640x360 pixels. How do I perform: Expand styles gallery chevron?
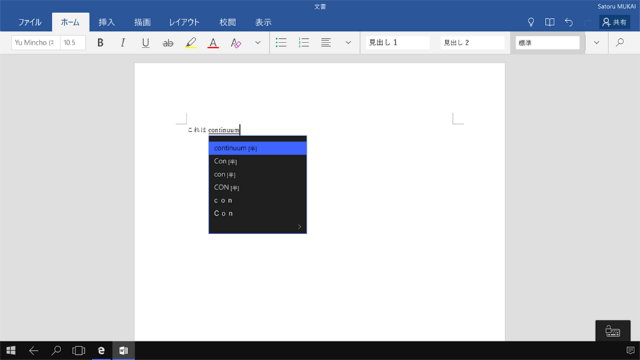pos(596,43)
